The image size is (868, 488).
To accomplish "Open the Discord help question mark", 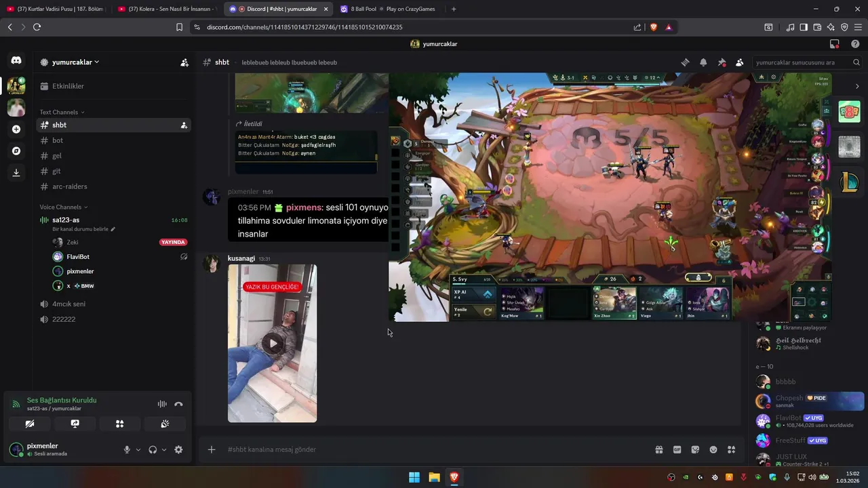I will (x=855, y=44).
